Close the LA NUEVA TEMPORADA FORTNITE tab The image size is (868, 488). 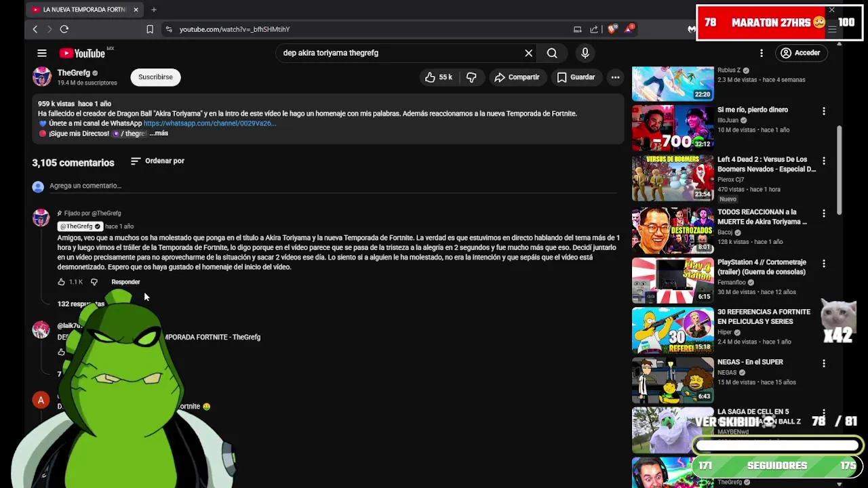pos(136,9)
